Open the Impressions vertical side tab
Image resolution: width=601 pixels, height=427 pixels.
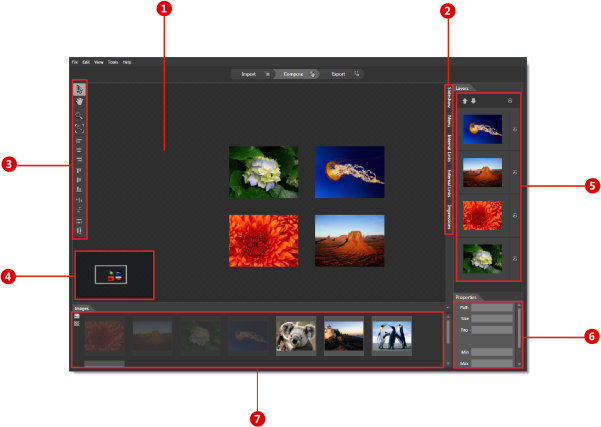tap(449, 217)
